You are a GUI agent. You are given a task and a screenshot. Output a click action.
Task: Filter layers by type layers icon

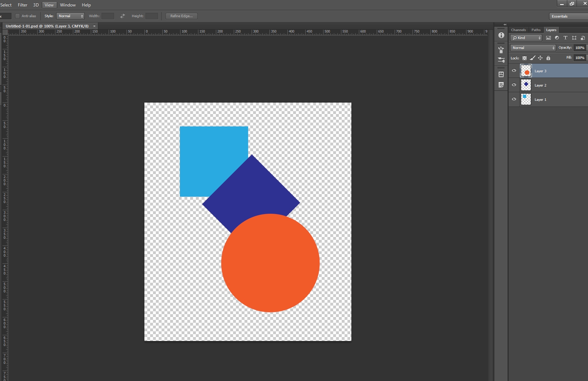point(565,38)
